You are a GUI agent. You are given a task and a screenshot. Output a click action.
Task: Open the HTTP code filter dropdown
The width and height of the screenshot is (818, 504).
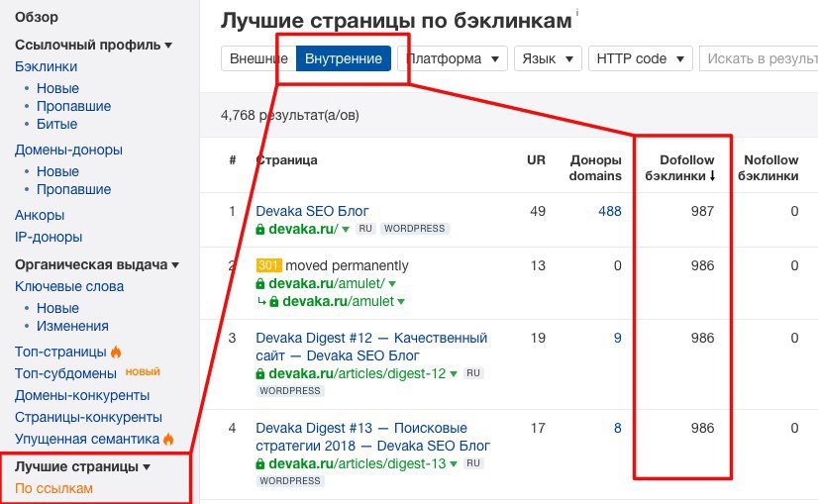(x=641, y=58)
